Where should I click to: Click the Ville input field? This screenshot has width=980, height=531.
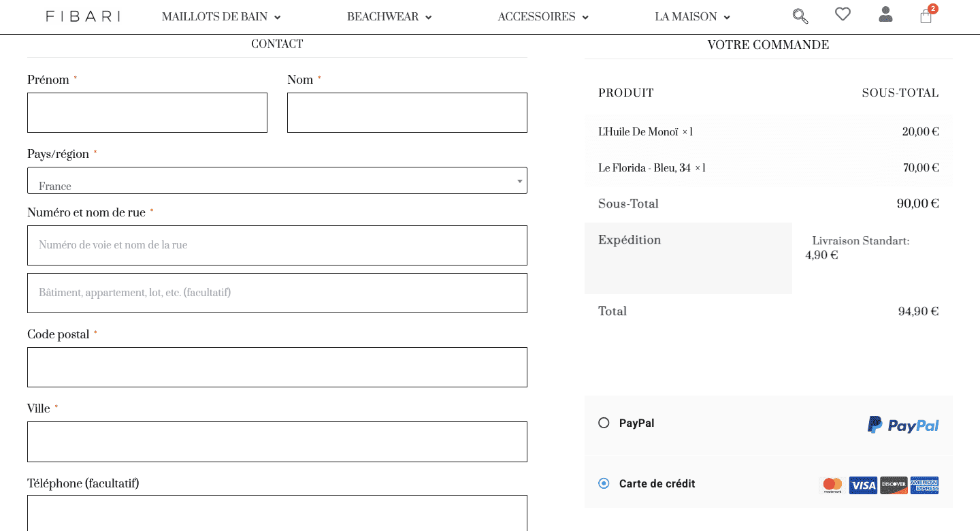coord(277,442)
